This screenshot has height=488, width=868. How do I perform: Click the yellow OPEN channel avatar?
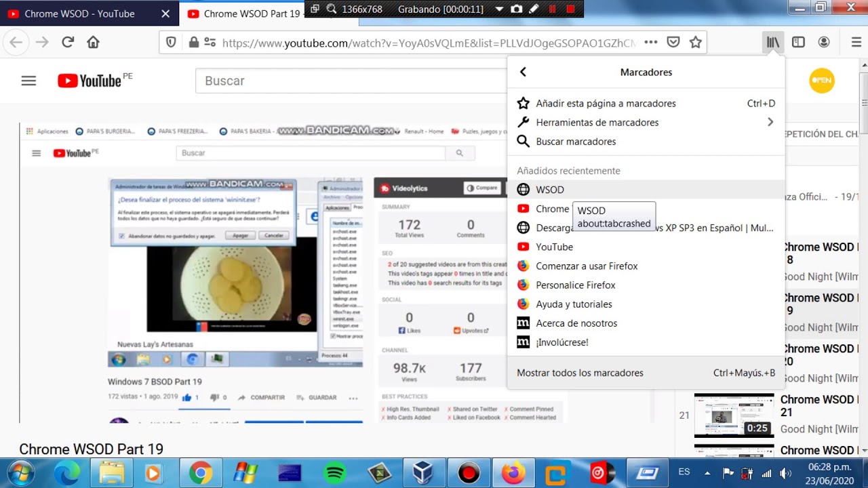822,81
